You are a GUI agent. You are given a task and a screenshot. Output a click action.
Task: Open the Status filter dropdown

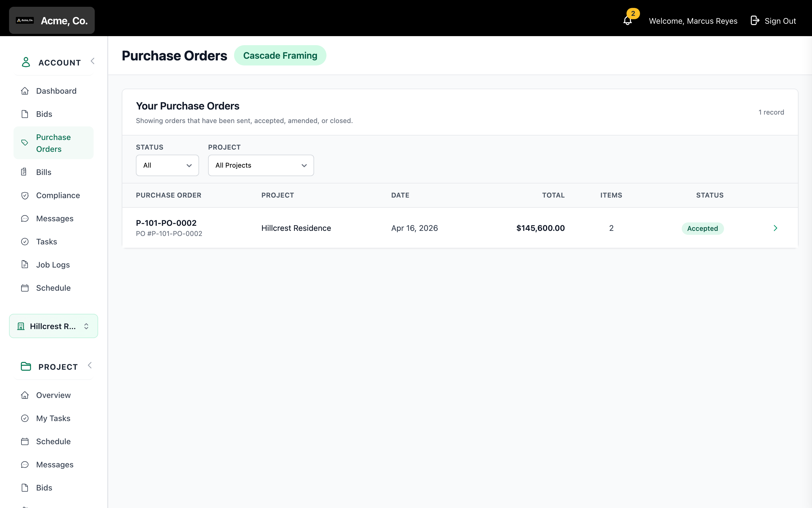[167, 165]
